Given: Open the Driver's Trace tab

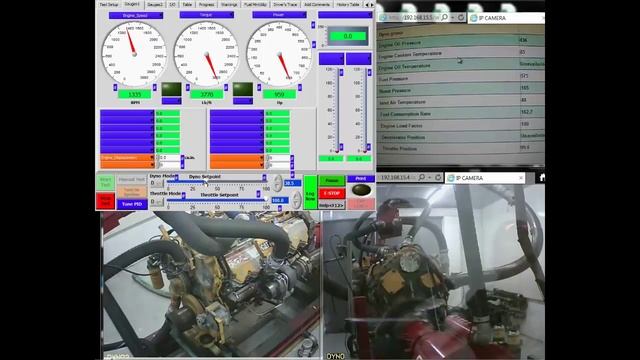Looking at the screenshot, I should tap(285, 4).
